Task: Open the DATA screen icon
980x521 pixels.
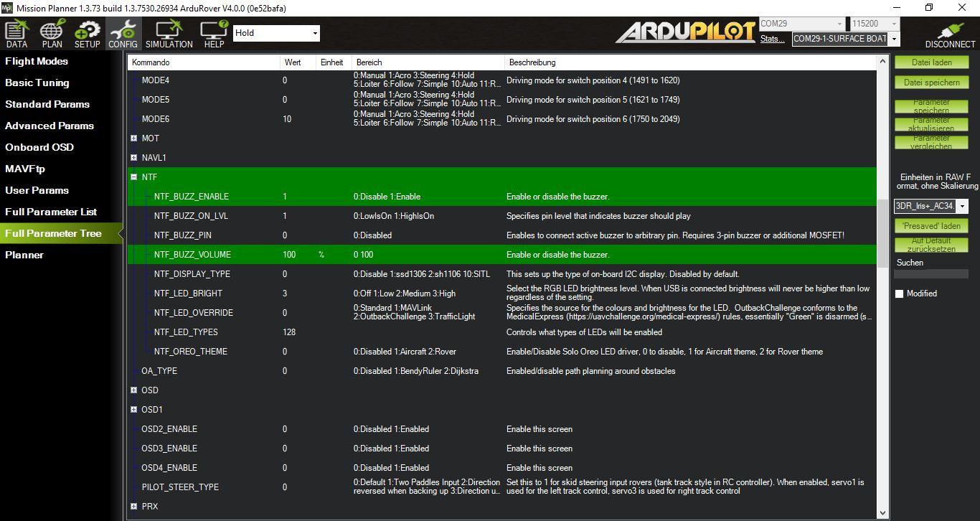Action: [x=17, y=34]
